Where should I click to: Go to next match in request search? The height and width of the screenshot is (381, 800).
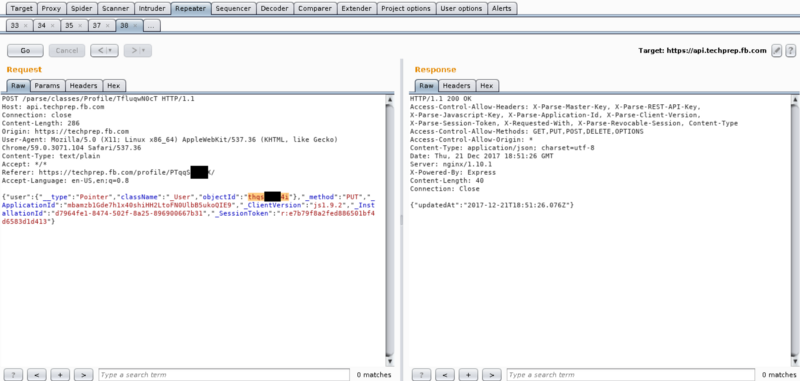pyautogui.click(x=83, y=375)
